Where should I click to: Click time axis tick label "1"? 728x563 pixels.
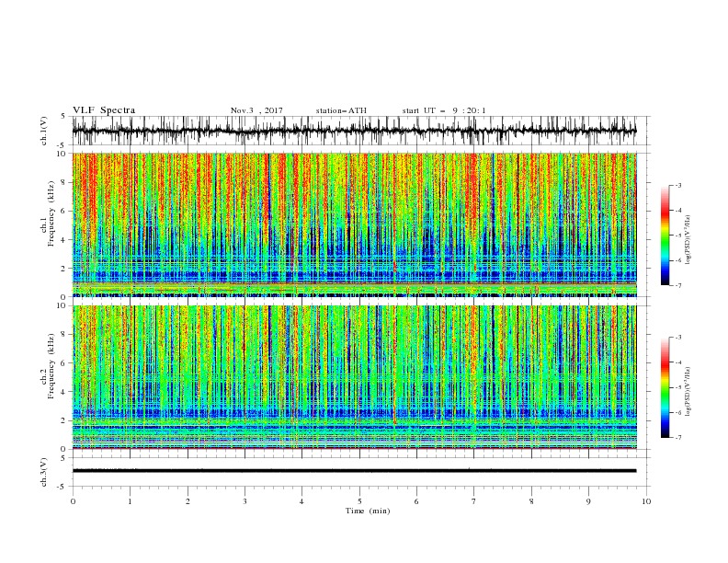click(130, 501)
